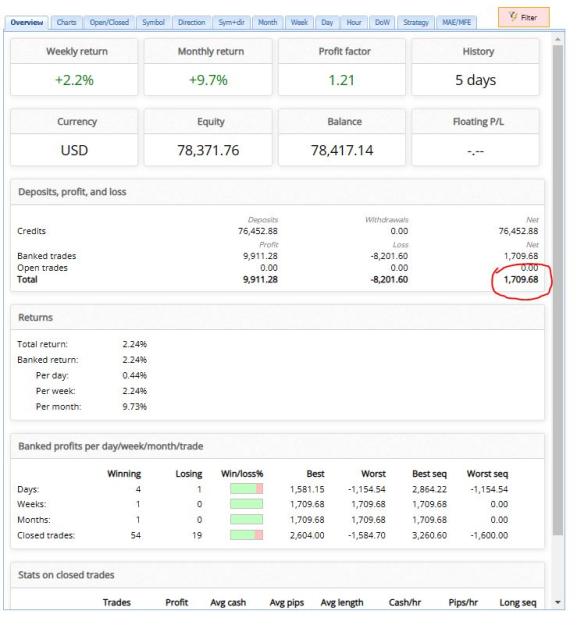Select Closed trades worst -1,584.70

pos(367,535)
